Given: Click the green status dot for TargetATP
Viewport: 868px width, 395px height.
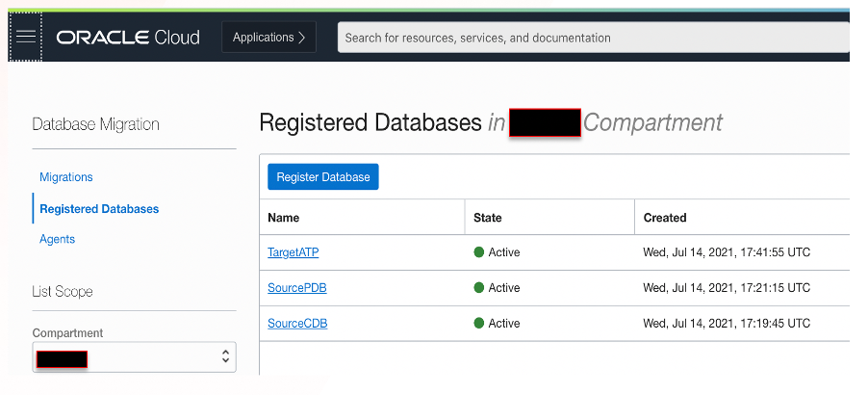Looking at the screenshot, I should click(479, 252).
